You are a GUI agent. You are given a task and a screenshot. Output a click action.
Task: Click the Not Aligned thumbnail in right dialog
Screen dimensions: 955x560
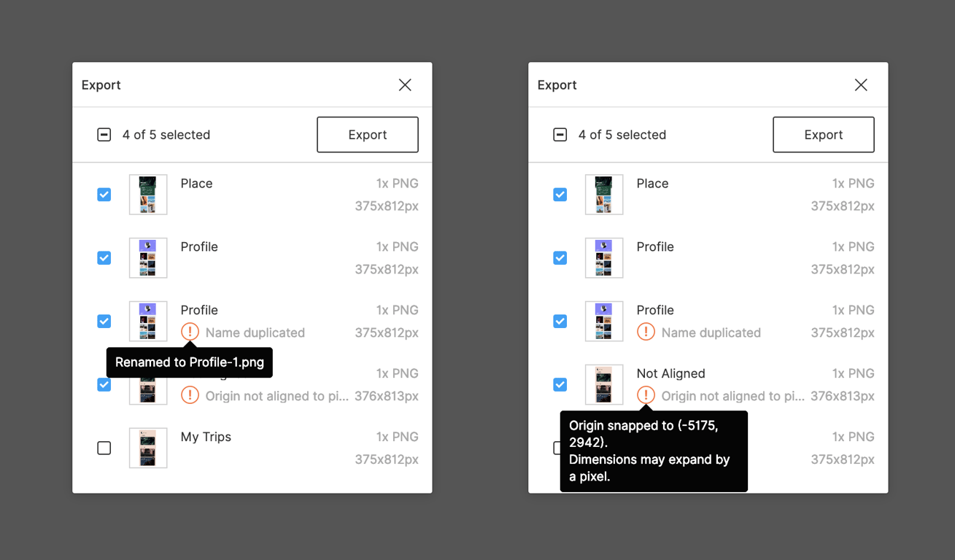tap(604, 384)
